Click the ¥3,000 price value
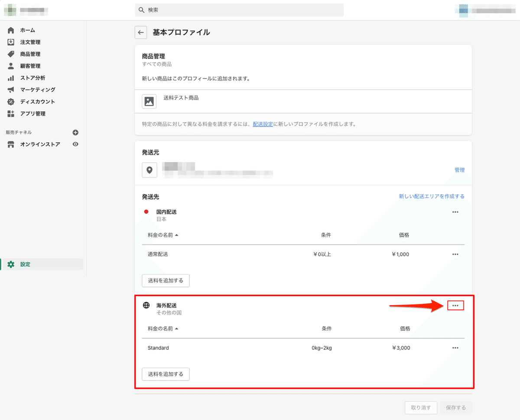This screenshot has width=520, height=420. coord(401,348)
